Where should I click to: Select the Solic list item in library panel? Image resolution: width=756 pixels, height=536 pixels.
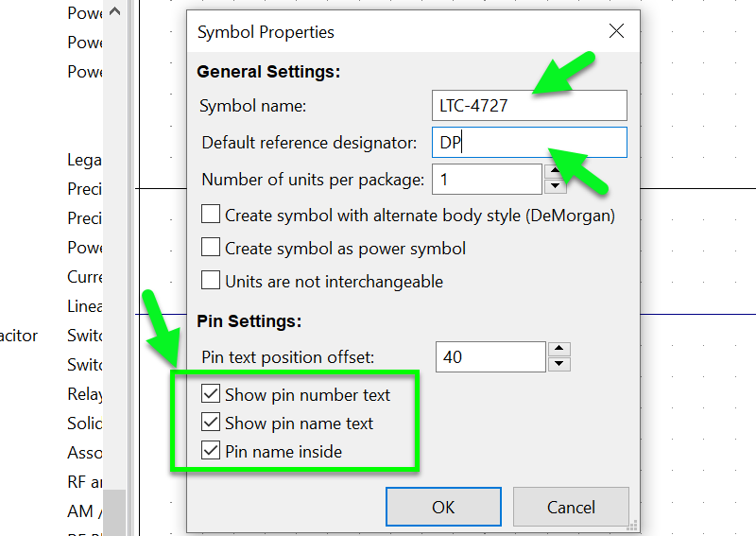pyautogui.click(x=85, y=424)
